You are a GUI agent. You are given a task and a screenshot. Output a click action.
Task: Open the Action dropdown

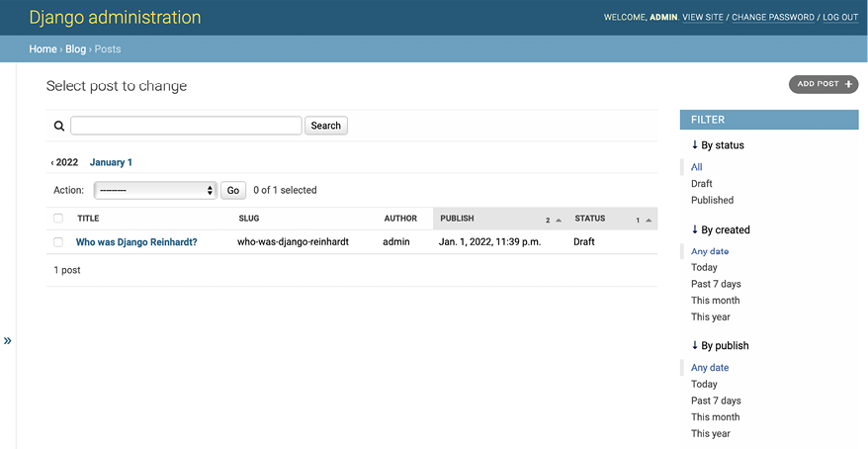[155, 190]
